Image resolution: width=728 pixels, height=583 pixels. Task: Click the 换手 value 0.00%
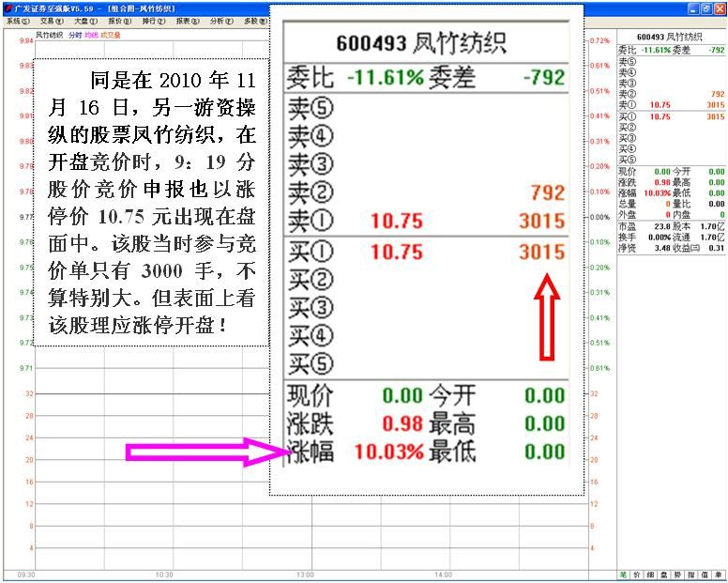tap(660, 238)
